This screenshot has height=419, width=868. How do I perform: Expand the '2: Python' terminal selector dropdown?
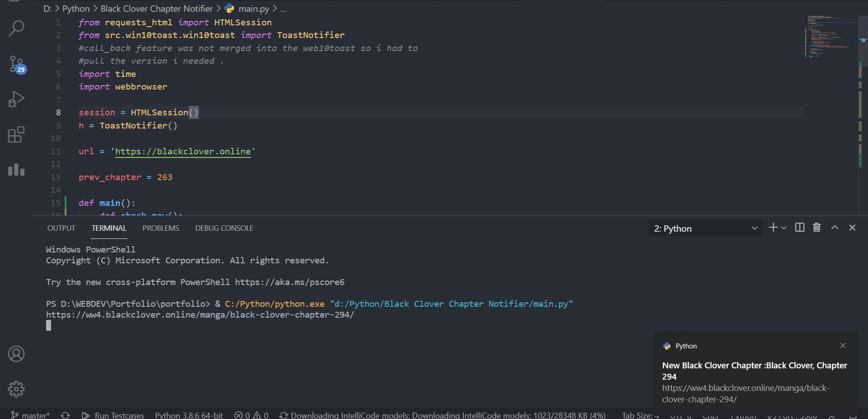tap(705, 229)
